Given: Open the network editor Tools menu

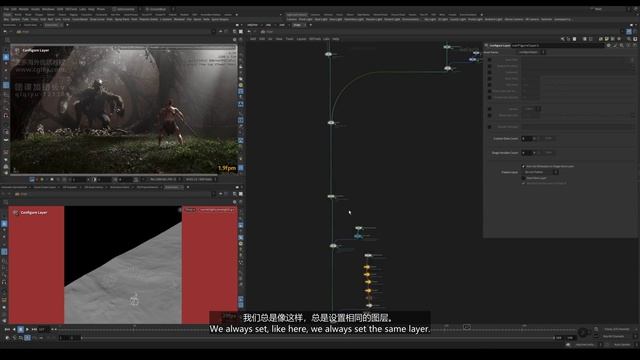Looking at the screenshot, I should pyautogui.click(x=289, y=39).
